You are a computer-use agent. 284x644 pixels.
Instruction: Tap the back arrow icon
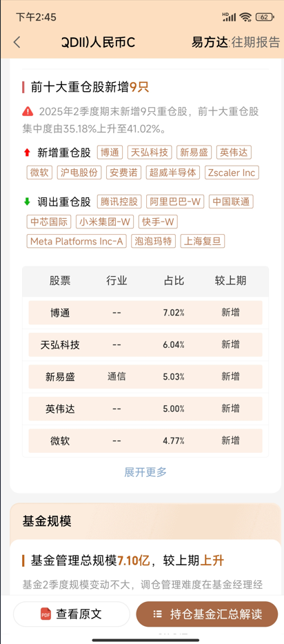pos(17,42)
